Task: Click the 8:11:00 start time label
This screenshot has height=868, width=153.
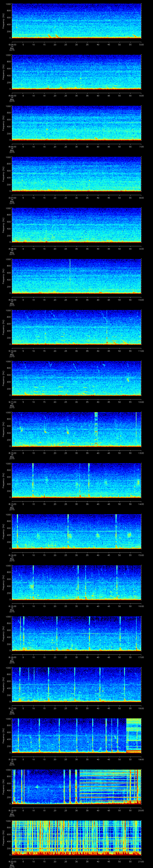Action: [12, 402]
